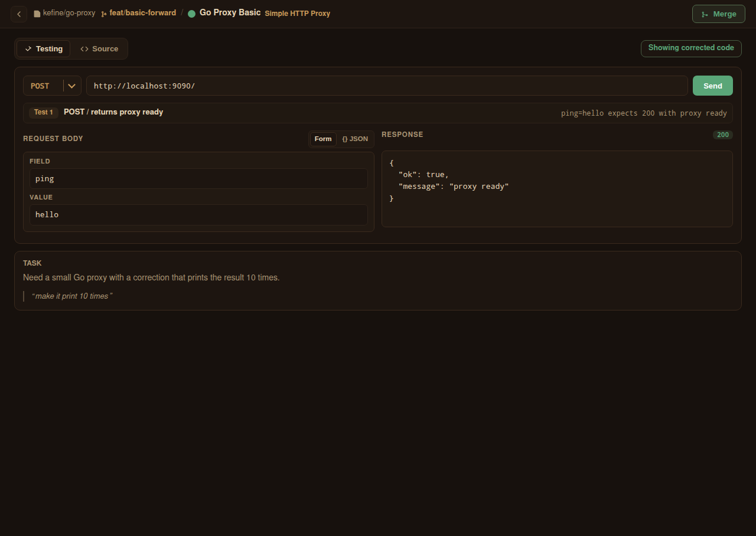Image resolution: width=756 pixels, height=536 pixels.
Task: Click the response JSON body panel
Action: coord(557,189)
